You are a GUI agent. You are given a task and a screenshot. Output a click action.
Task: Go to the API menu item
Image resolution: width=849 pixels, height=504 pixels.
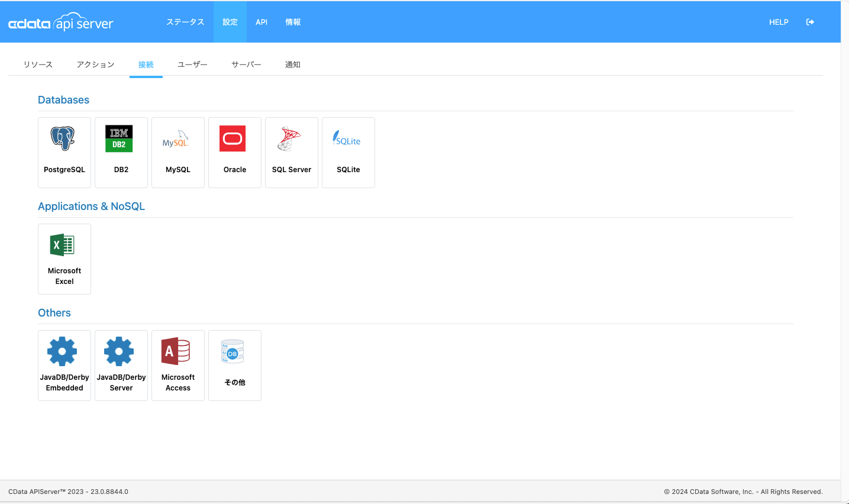point(262,22)
